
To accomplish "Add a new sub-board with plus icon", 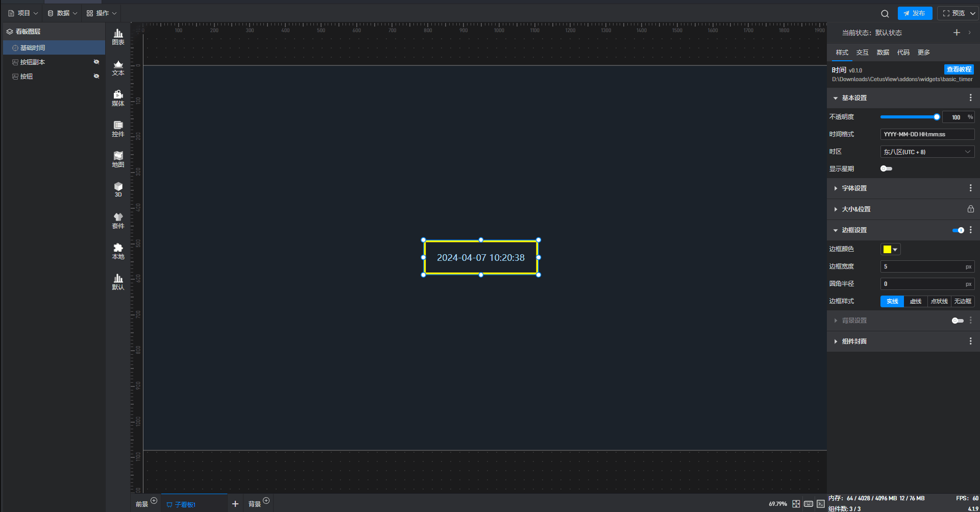I will tap(235, 504).
